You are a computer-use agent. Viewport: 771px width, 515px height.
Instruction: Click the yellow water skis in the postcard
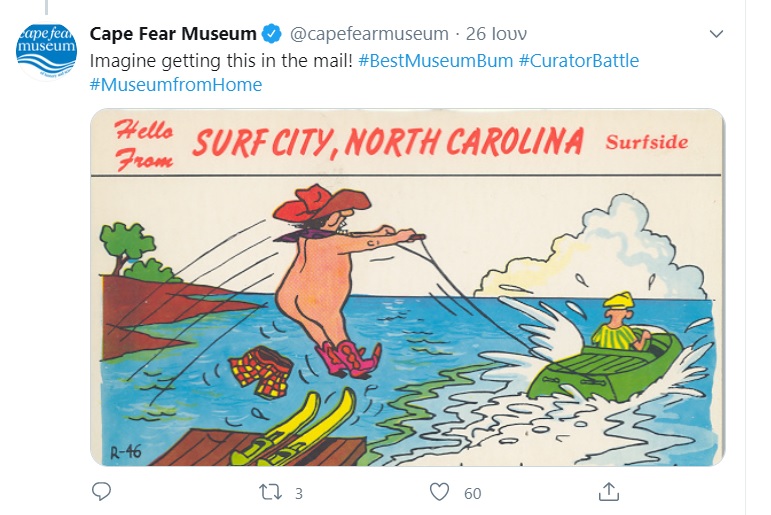[x=295, y=428]
